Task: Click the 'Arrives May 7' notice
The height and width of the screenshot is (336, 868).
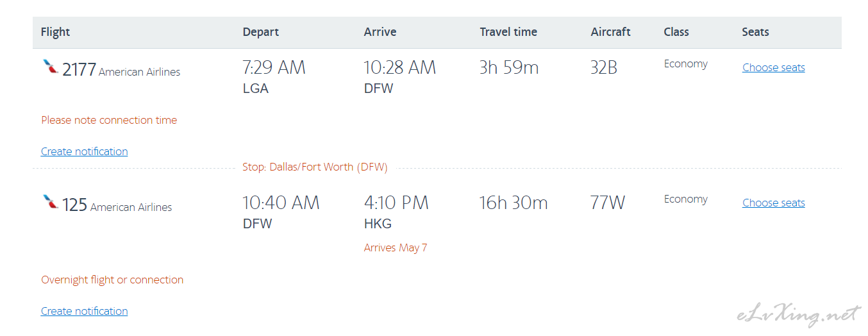Action: [396, 248]
